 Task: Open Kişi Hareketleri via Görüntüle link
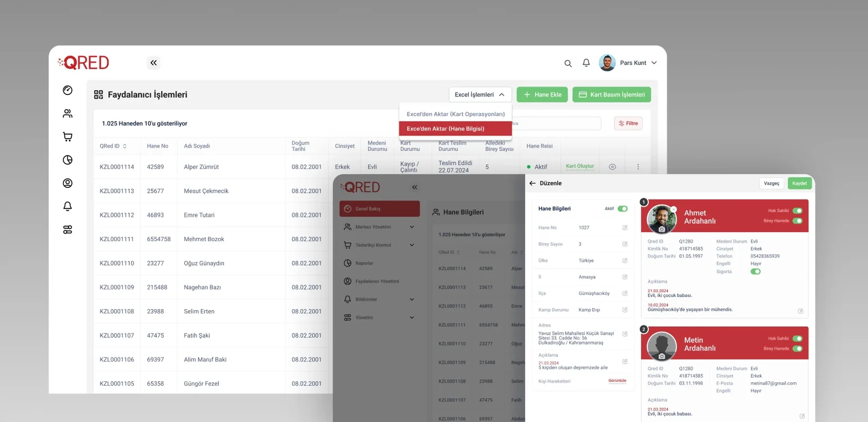(617, 381)
